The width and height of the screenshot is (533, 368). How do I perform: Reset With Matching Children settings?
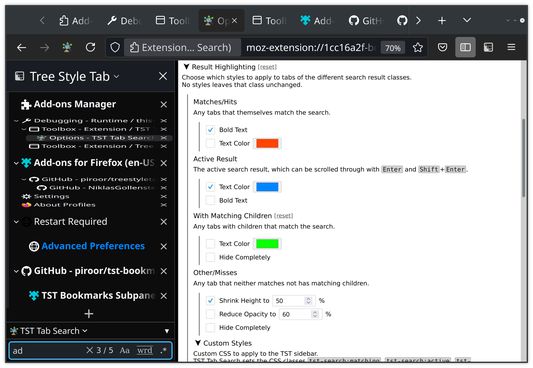[283, 216]
